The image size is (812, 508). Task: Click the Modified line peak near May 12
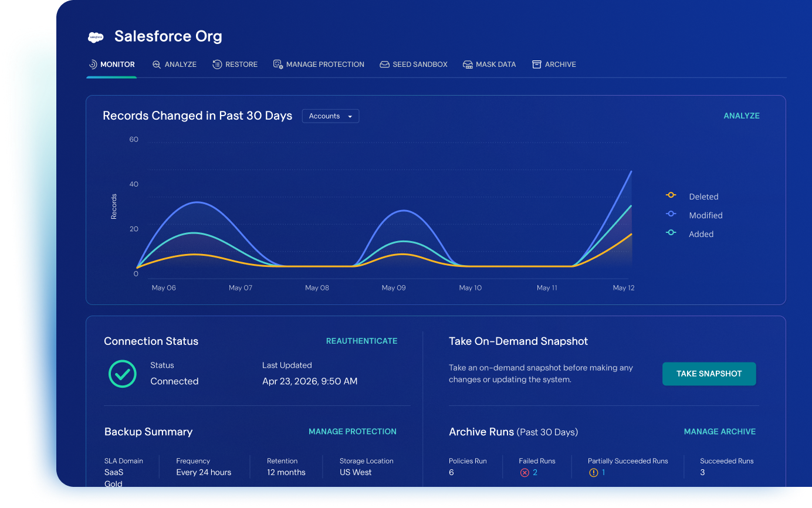click(631, 171)
